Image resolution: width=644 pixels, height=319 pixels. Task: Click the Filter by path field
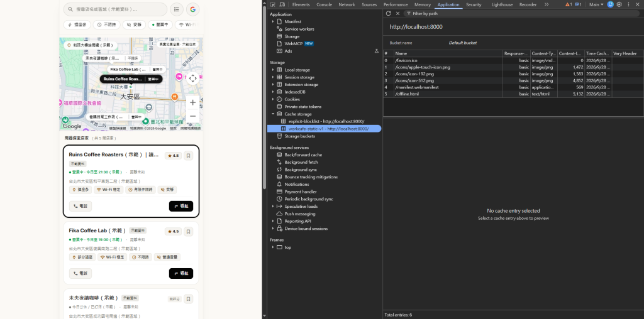pos(521,14)
